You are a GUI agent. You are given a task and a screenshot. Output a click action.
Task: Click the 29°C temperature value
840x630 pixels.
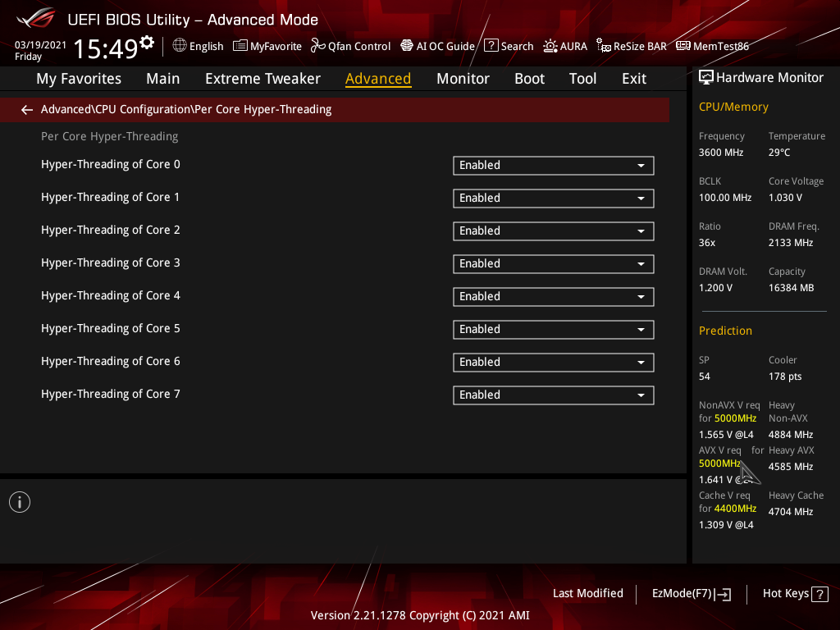pyautogui.click(x=779, y=153)
